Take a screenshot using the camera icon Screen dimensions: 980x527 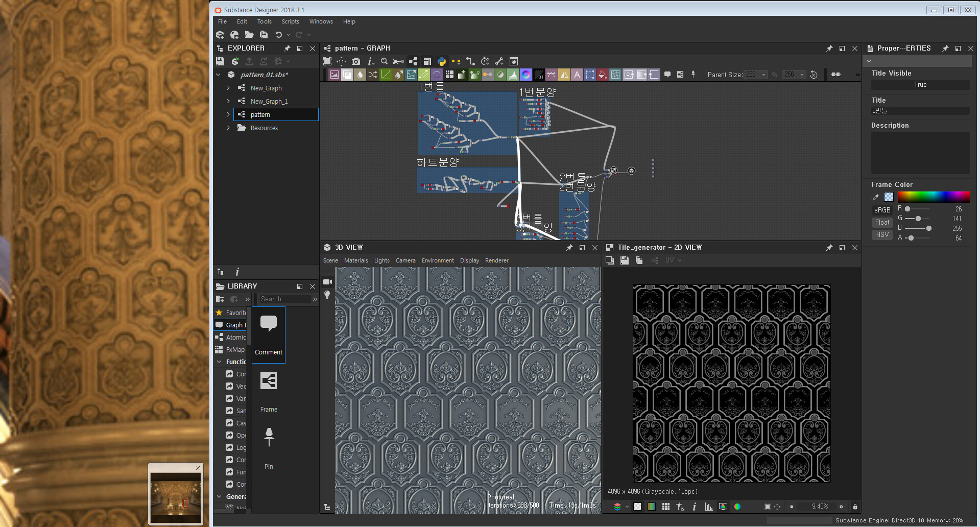[355, 61]
